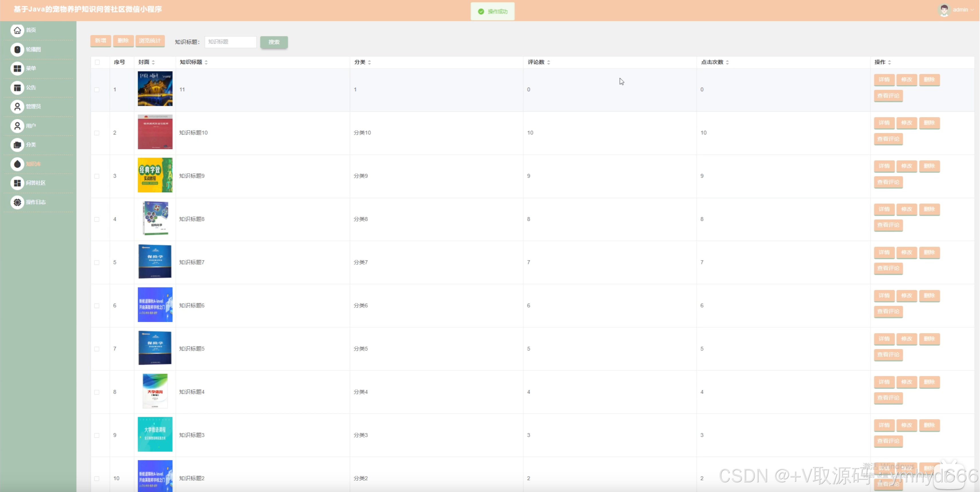Click the 管理员 person icon

pos(17,106)
